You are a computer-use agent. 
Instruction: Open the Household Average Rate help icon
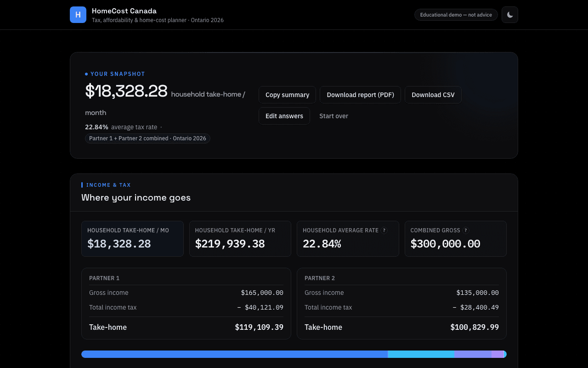coord(384,230)
